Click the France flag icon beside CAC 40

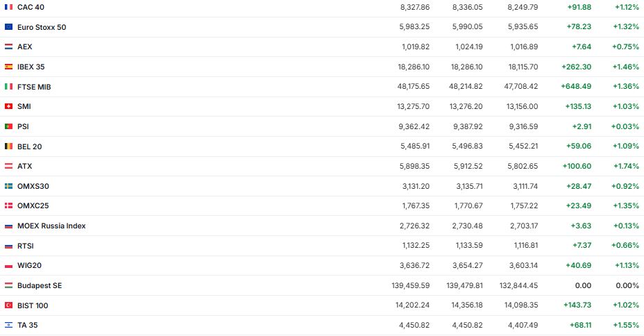8,7
